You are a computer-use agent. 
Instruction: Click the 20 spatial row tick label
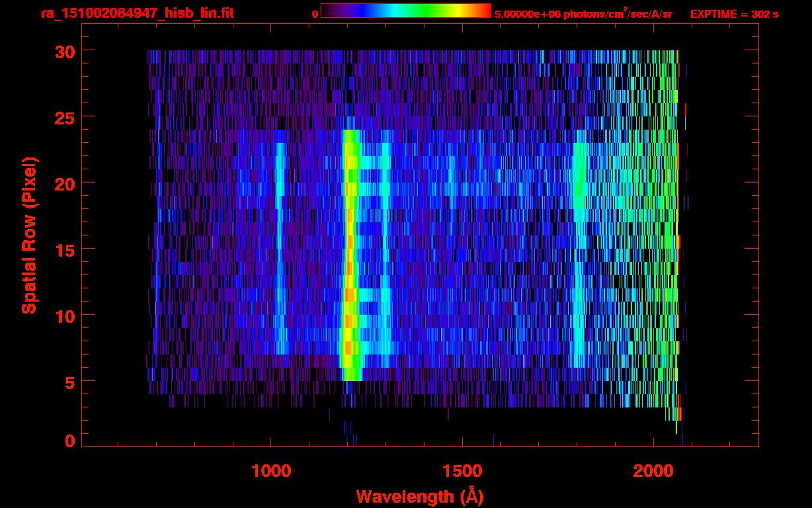[x=65, y=183]
